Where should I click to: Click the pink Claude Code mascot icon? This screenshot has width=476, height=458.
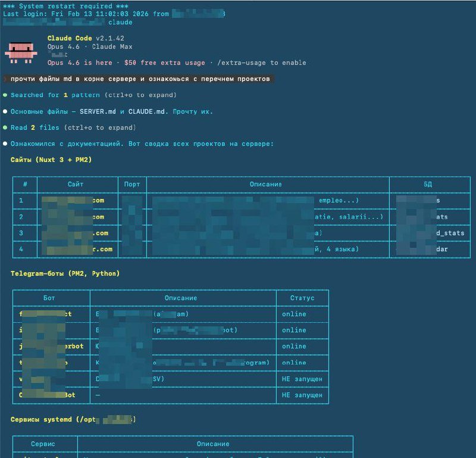coord(21,52)
